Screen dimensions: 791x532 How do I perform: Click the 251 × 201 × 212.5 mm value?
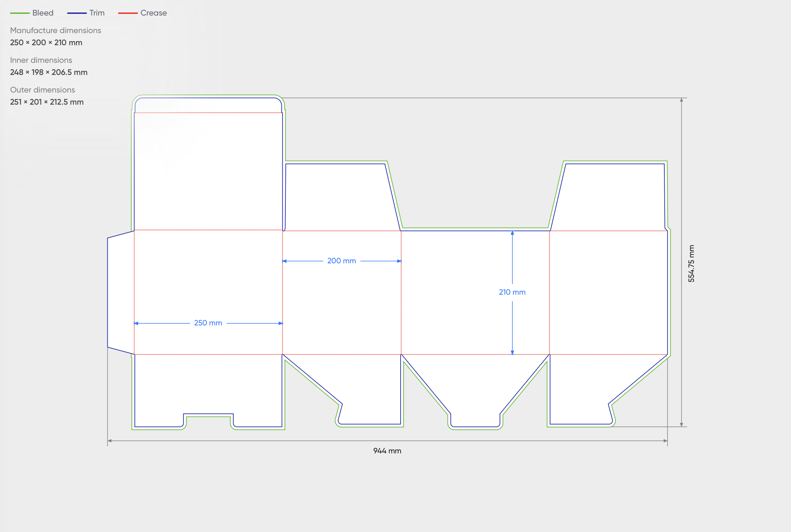47,102
